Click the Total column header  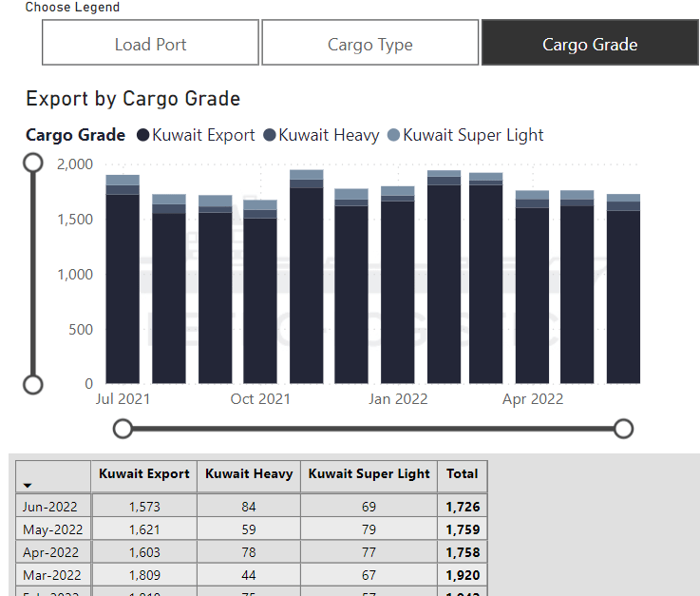[462, 473]
